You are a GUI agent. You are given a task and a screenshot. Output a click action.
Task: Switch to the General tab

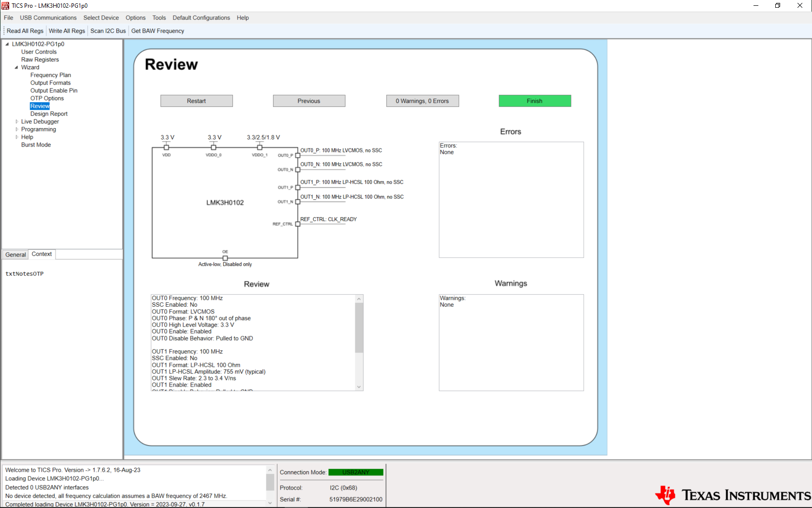click(x=15, y=254)
